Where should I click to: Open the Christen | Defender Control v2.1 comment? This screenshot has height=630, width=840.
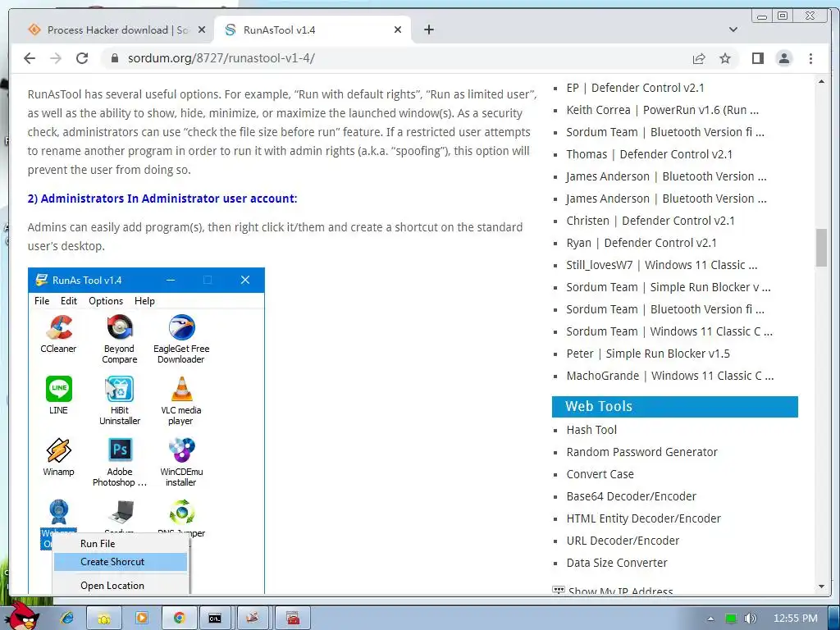(x=651, y=221)
